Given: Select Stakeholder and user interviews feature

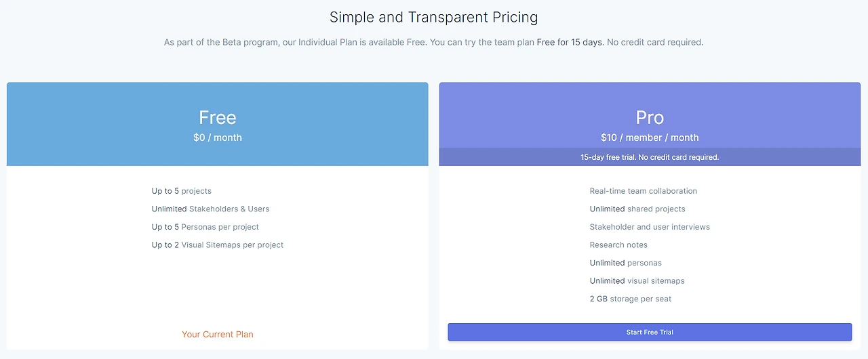Looking at the screenshot, I should 650,227.
